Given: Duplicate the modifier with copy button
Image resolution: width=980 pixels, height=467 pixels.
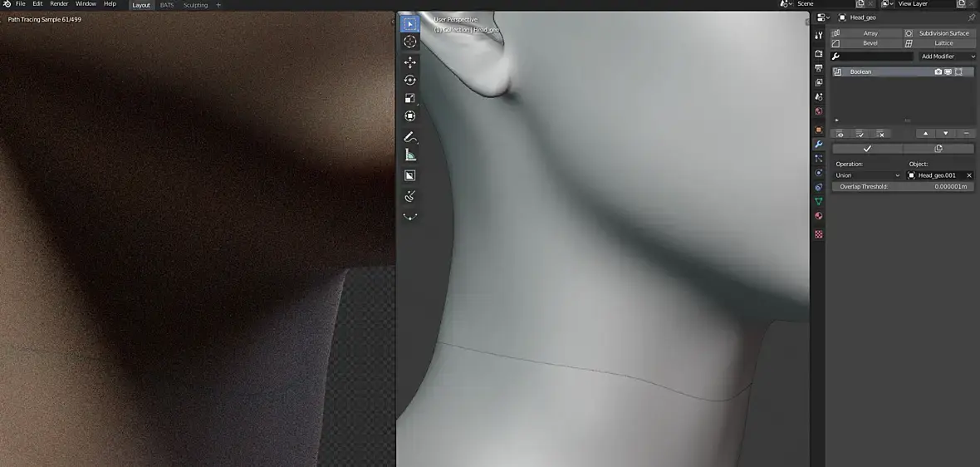Looking at the screenshot, I should (938, 149).
